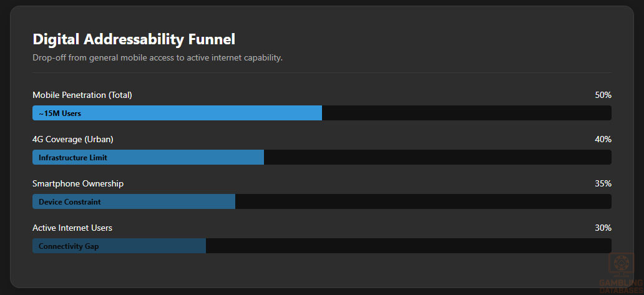
Task: Click the 30% value for Active Internet Users
Action: 603,228
